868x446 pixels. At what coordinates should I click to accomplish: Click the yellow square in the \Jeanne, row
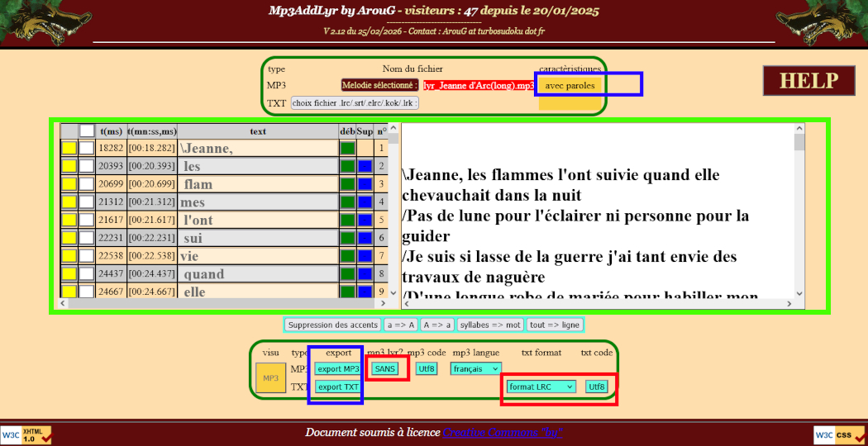(69, 149)
